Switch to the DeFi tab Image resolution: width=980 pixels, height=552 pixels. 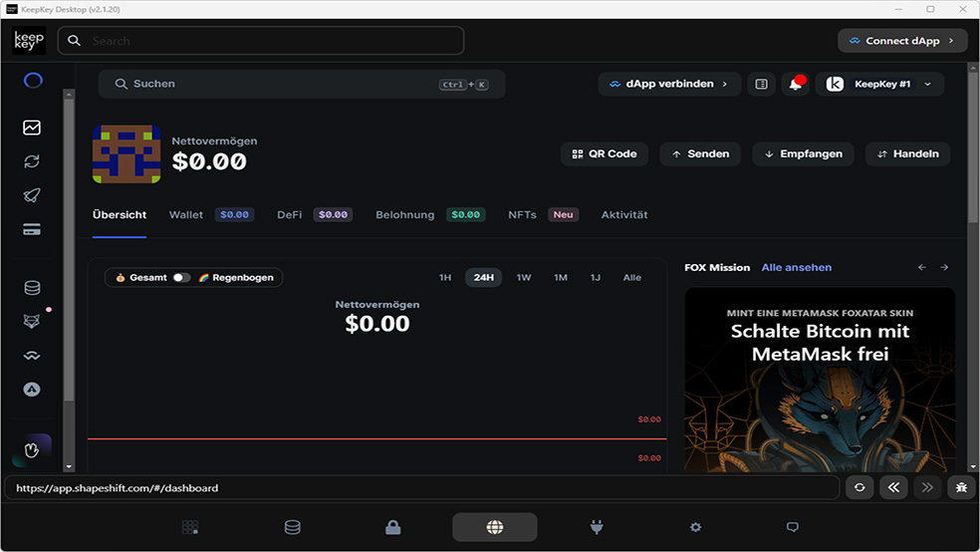pyautogui.click(x=315, y=214)
